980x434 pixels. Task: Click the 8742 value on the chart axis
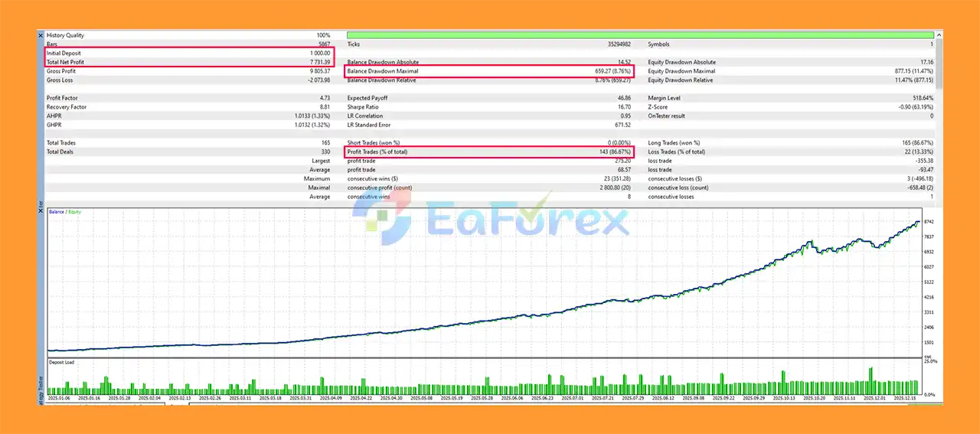point(929,221)
